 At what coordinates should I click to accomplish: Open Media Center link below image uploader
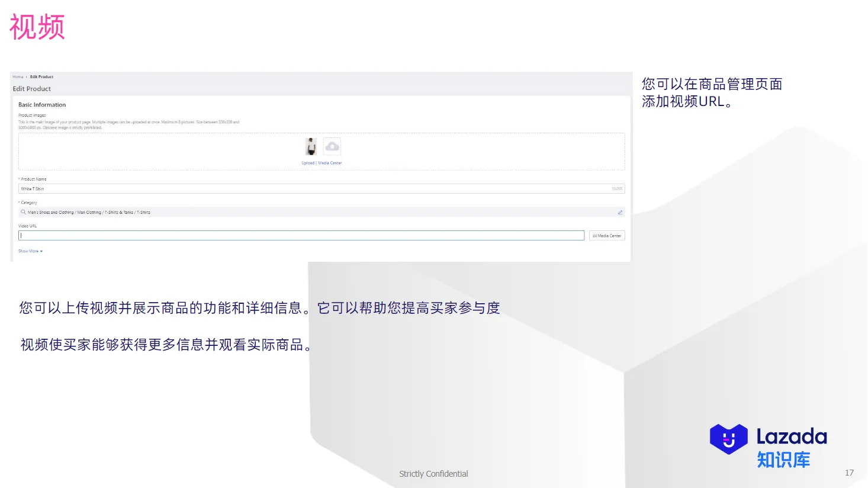pyautogui.click(x=330, y=163)
